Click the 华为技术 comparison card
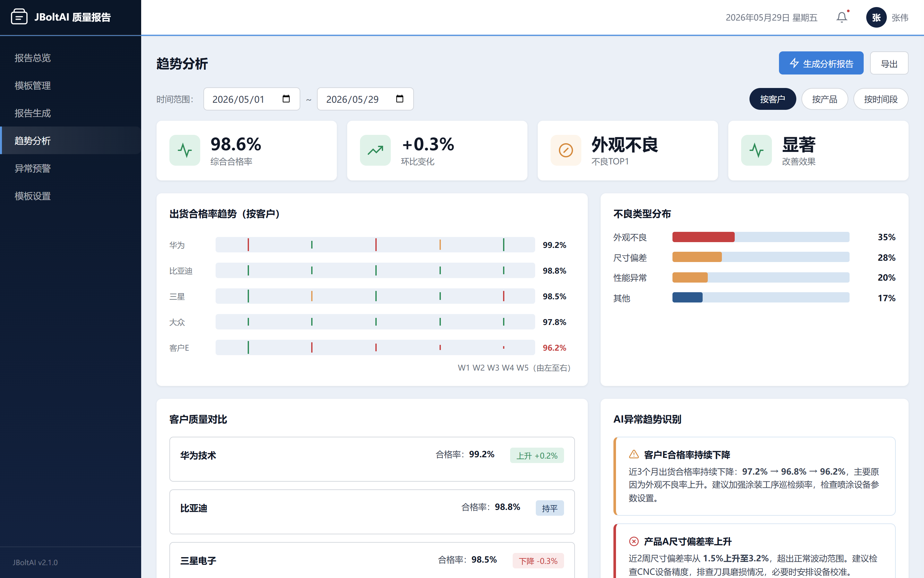Screen dimensions: 924x578 372,459
